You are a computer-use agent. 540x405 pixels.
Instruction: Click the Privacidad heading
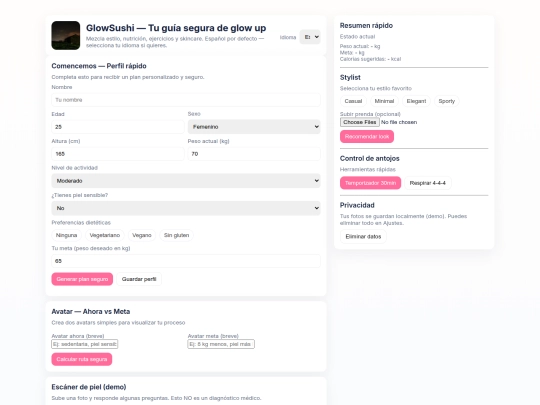357,205
